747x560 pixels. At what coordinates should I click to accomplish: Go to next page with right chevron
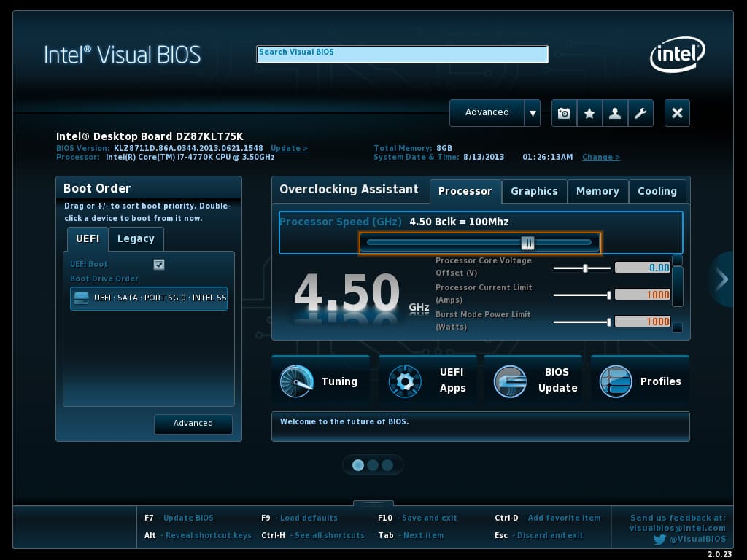[x=721, y=279]
